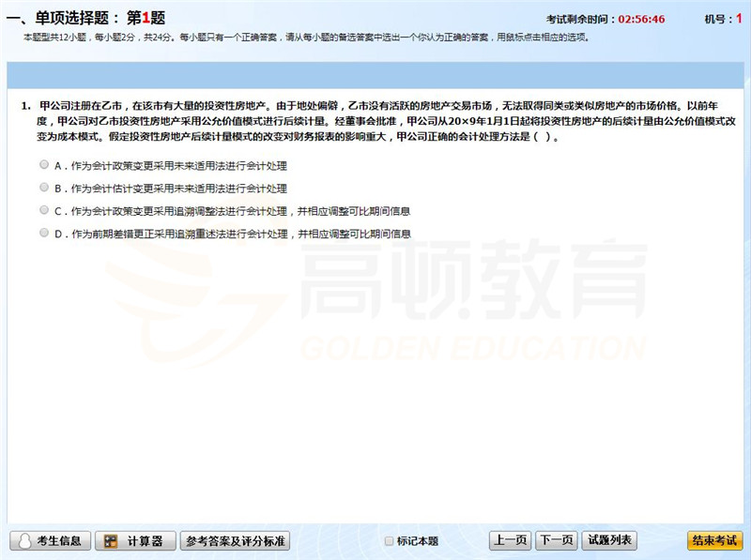Choose option B radio button
This screenshot has height=560, width=751.
(43, 187)
